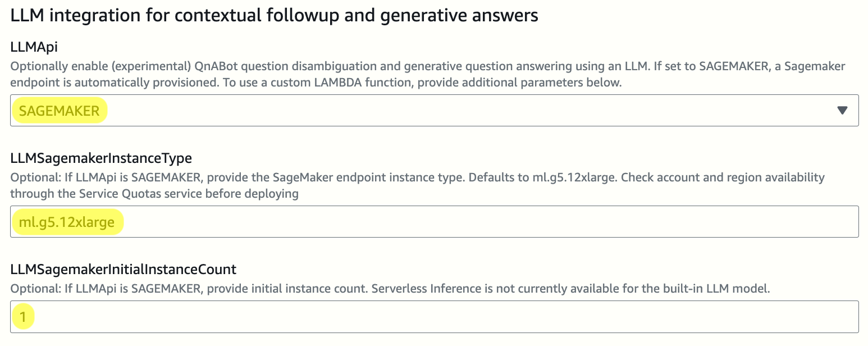
Task: Click the LLMSagemakerInstanceType parameter label
Action: tap(101, 158)
